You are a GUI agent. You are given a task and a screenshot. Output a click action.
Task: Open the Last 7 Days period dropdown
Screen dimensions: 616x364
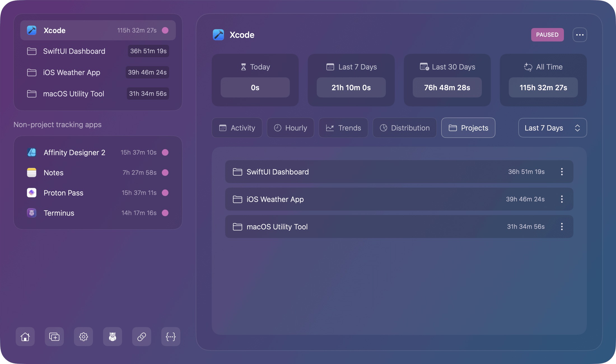click(552, 128)
